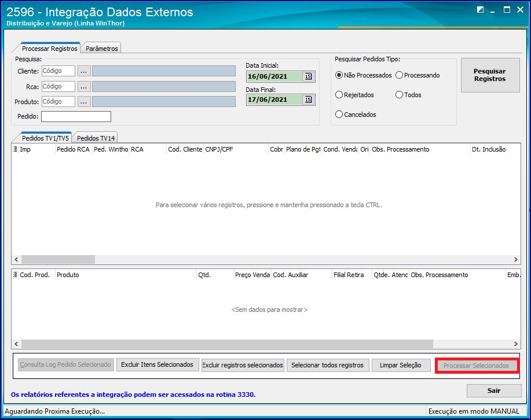This screenshot has height=420, width=531.
Task: Click the Rca lookup ellipsis button
Action: coord(84,87)
